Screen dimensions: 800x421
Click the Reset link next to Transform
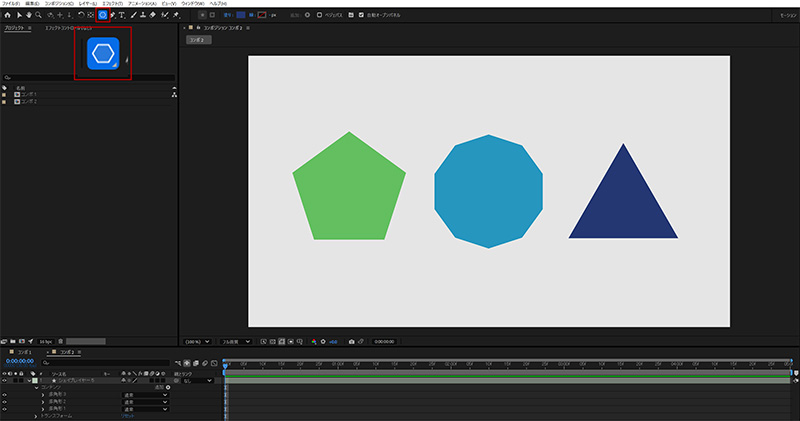tap(128, 415)
